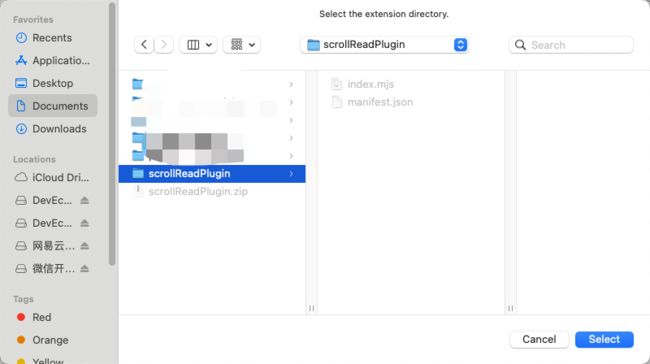
Task: Click the Select button
Action: coord(604,339)
